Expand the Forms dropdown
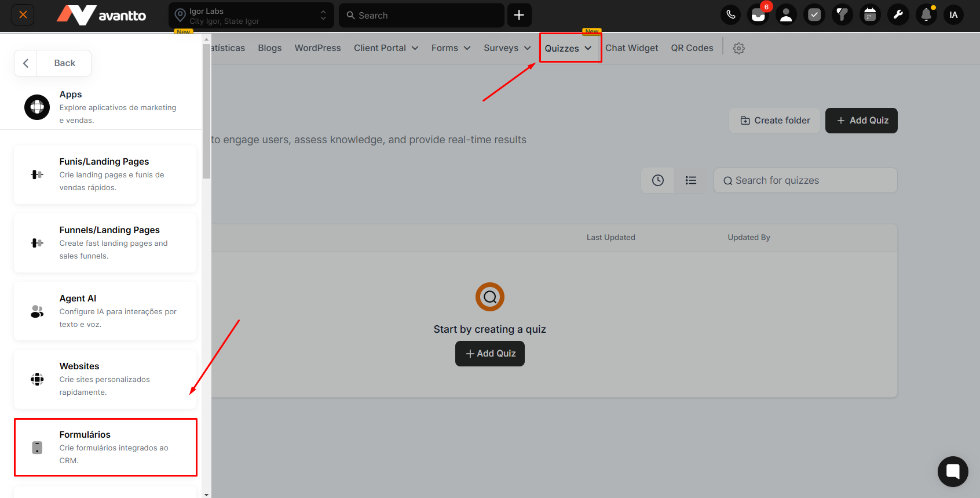Viewport: 980px width, 498px height. [451, 48]
